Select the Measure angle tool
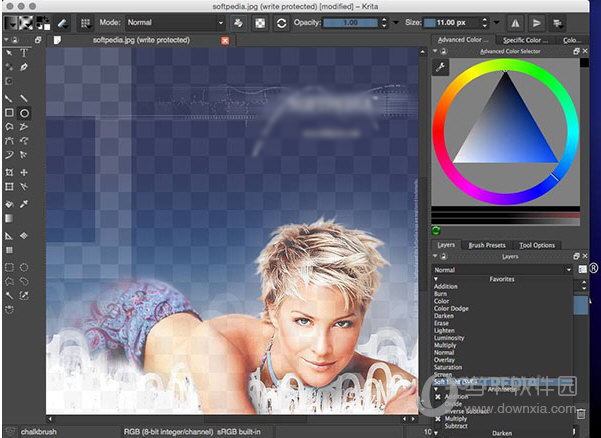The height and width of the screenshot is (438, 601). tap(9, 236)
